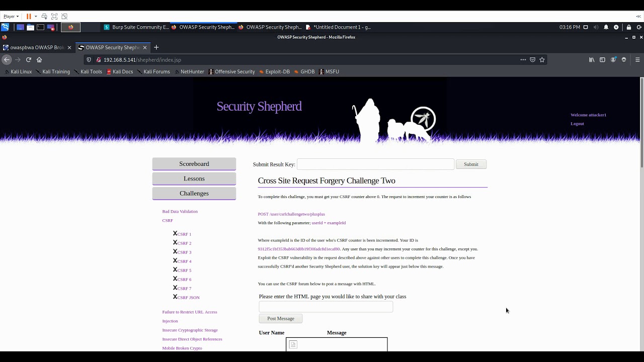Open the Firefox Library icon
The width and height of the screenshot is (644, 362).
[x=592, y=59]
